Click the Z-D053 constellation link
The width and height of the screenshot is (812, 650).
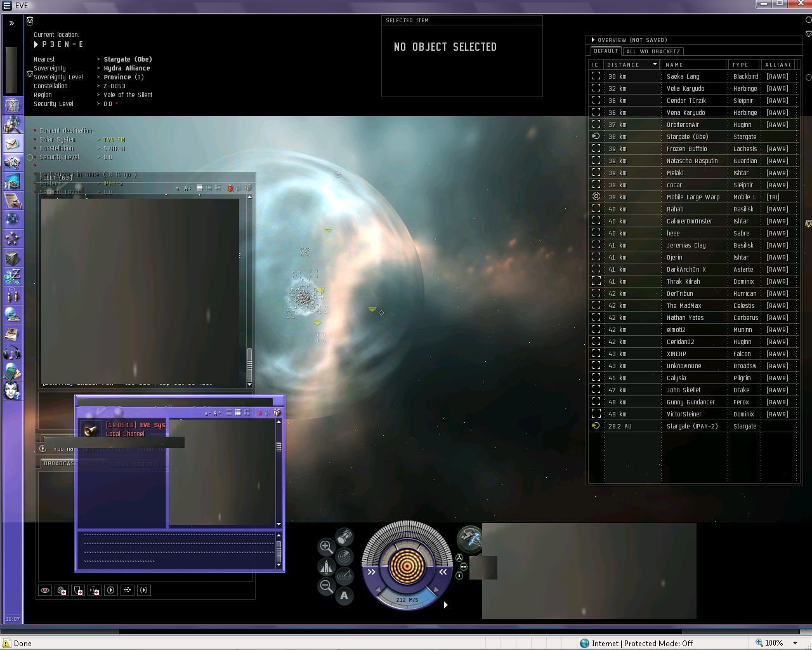(x=115, y=86)
